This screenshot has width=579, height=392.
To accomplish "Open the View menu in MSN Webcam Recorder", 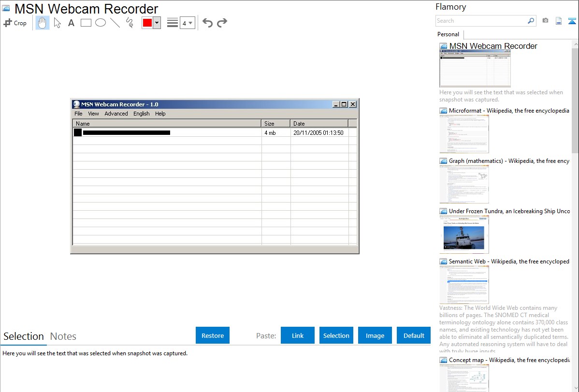I will [93, 114].
